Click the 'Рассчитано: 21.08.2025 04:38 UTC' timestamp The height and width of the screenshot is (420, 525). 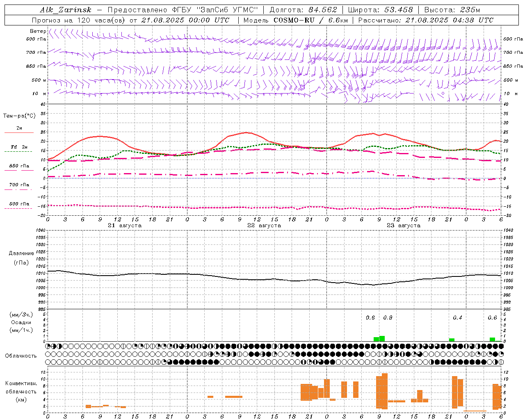(426, 20)
